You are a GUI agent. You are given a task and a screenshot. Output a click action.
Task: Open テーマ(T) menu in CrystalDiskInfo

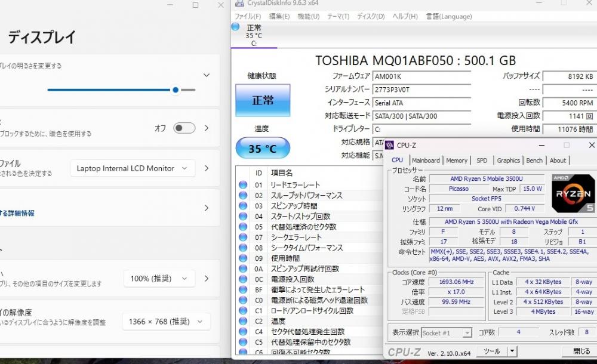click(338, 16)
